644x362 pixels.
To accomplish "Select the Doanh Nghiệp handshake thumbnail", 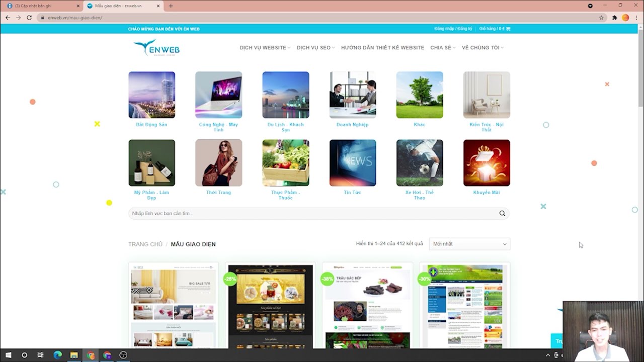I will click(353, 95).
